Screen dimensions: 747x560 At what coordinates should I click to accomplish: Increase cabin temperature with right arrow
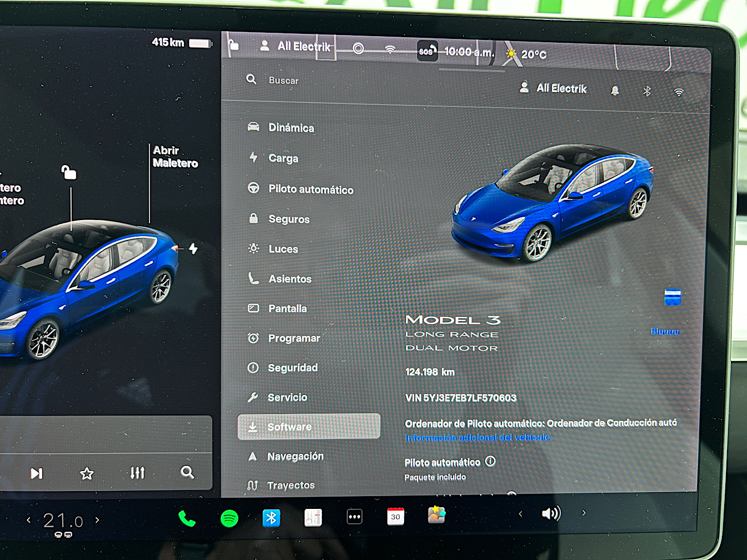(97, 520)
